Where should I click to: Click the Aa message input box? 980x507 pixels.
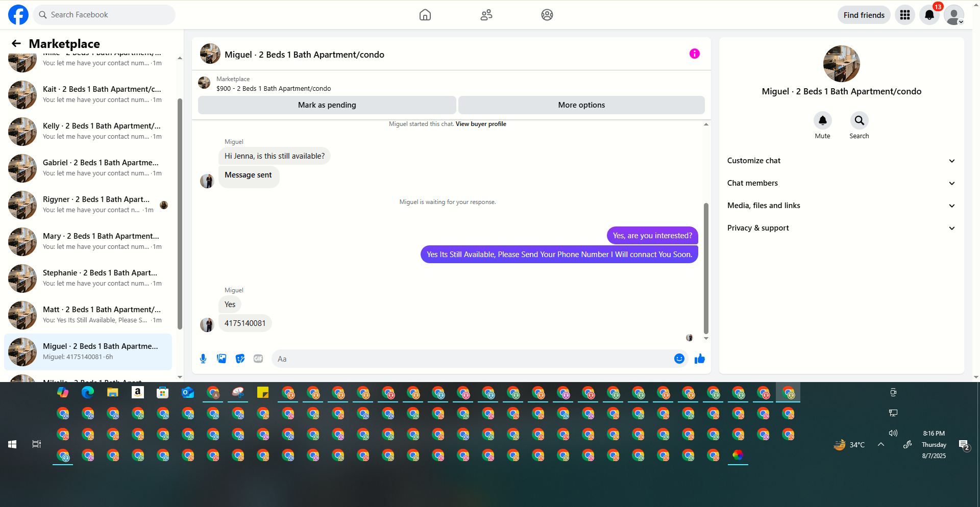(x=472, y=359)
